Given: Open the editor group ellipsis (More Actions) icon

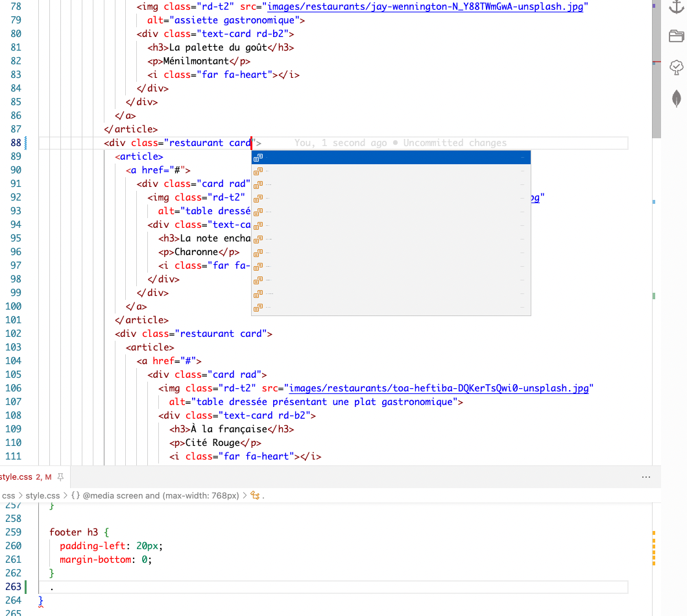Looking at the screenshot, I should coord(646,476).
